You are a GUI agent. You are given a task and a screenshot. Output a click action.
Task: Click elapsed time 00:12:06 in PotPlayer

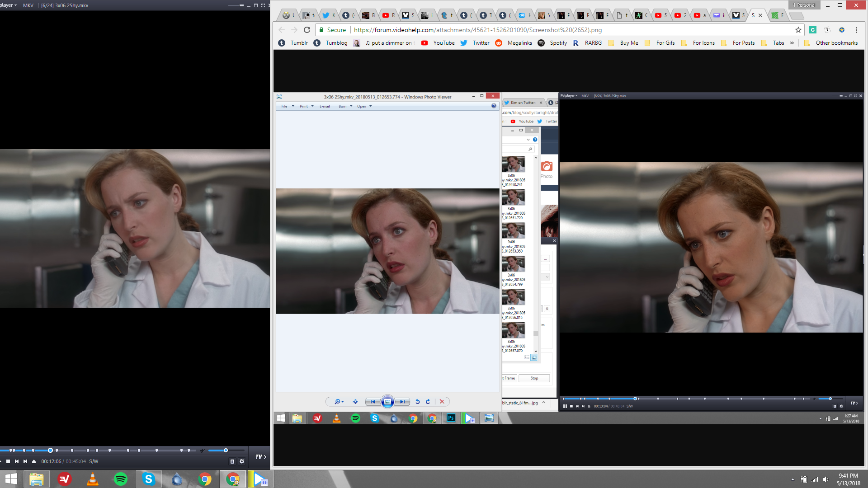(51, 461)
